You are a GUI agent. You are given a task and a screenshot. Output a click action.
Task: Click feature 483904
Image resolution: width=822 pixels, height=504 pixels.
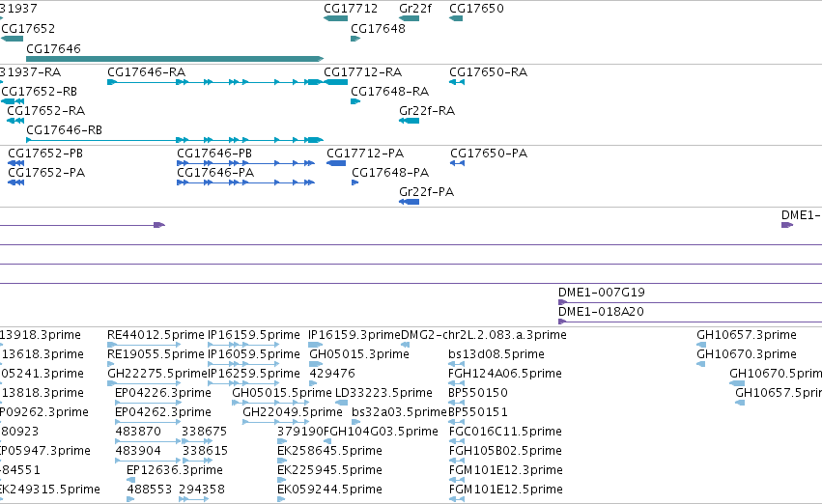click(x=148, y=462)
